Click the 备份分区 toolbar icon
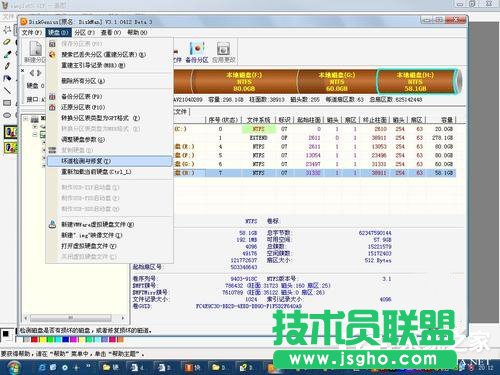The image size is (500, 375). (197, 52)
